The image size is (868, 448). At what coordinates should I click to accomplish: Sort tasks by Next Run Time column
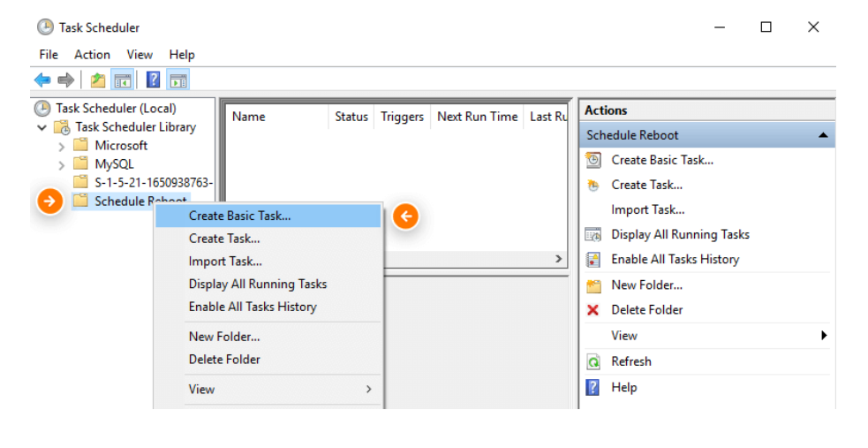click(x=477, y=117)
